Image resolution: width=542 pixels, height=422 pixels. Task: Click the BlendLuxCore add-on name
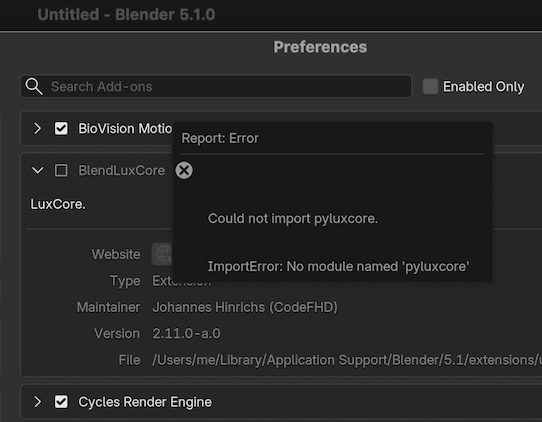122,170
